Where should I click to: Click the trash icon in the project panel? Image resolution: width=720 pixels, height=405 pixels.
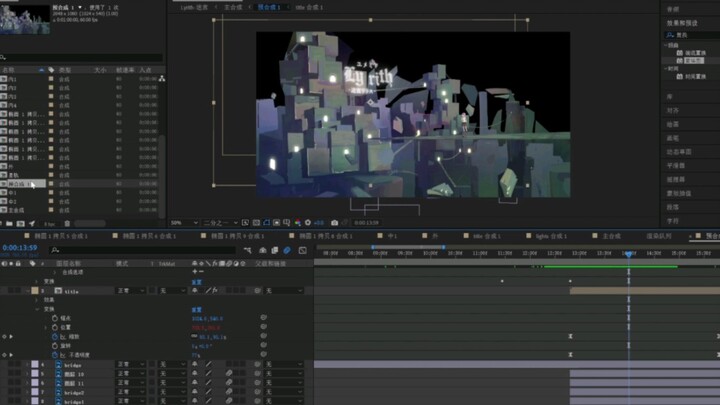coord(67,224)
